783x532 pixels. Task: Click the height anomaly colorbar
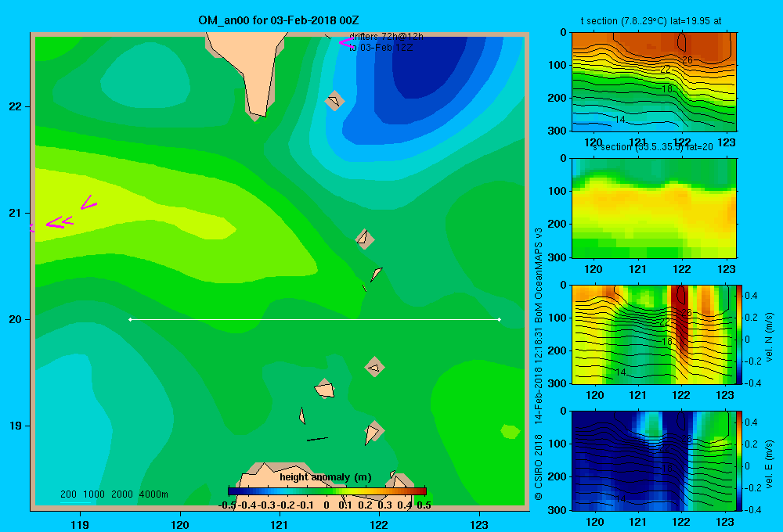click(x=327, y=491)
